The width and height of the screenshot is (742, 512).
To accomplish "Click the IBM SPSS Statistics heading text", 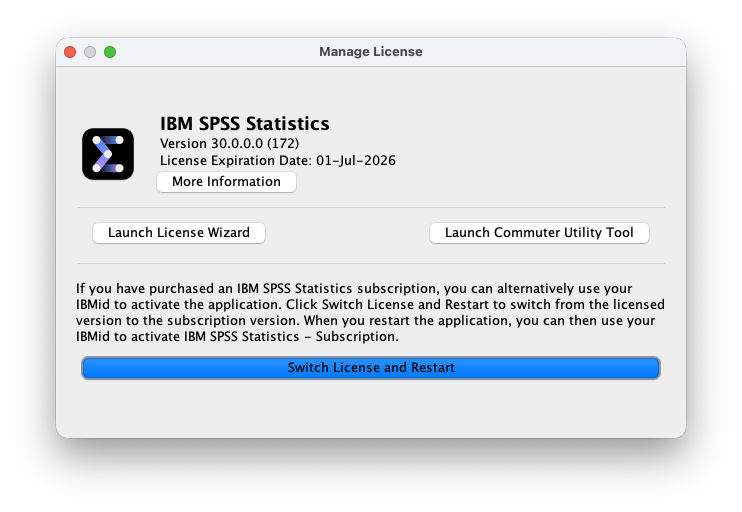I will (x=244, y=125).
